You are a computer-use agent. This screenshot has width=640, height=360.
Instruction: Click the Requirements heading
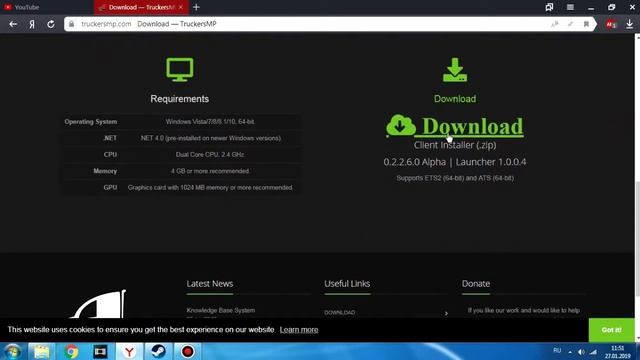pos(180,99)
